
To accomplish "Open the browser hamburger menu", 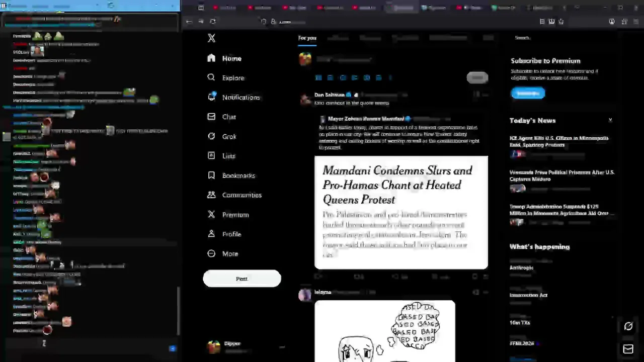I will (636, 22).
